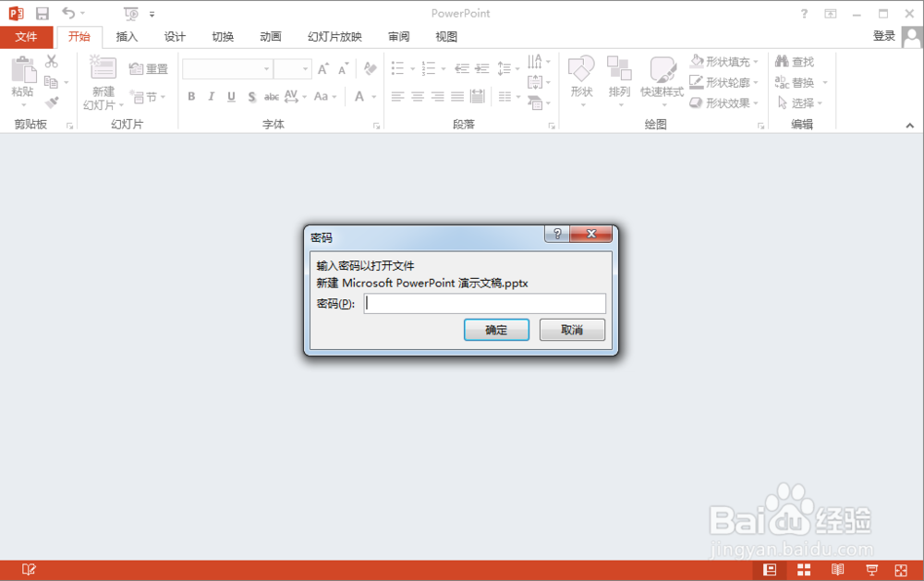Click the Quick Styles icon

663,69
